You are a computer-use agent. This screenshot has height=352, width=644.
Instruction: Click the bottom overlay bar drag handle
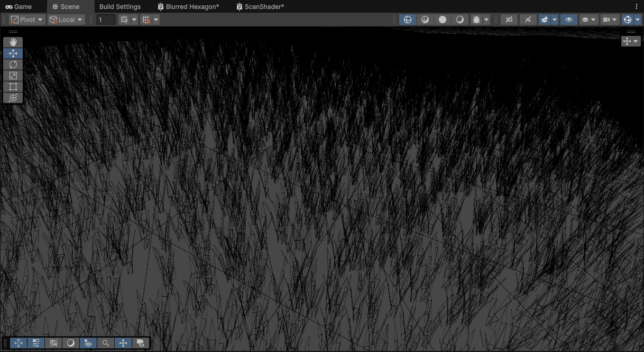pyautogui.click(x=6, y=343)
